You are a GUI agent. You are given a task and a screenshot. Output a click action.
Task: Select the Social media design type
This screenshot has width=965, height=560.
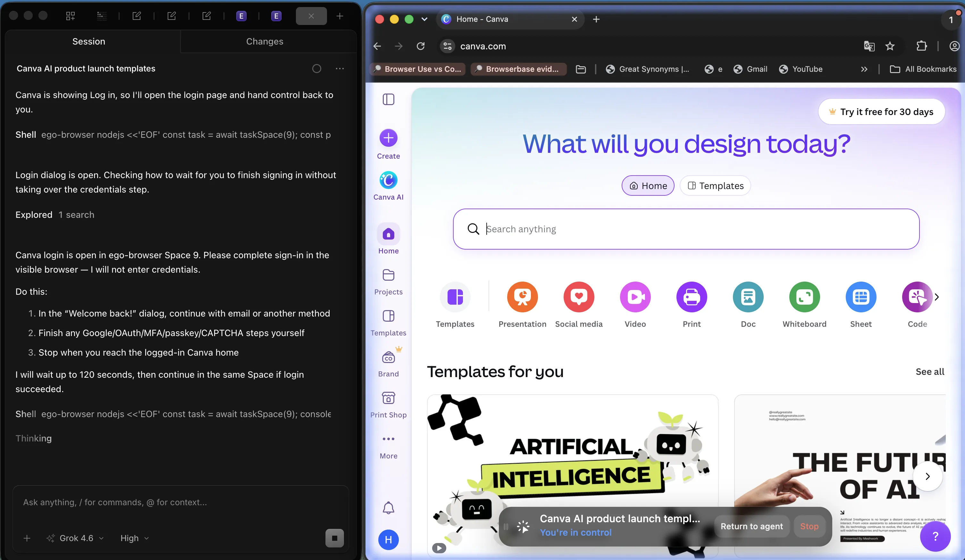(579, 297)
